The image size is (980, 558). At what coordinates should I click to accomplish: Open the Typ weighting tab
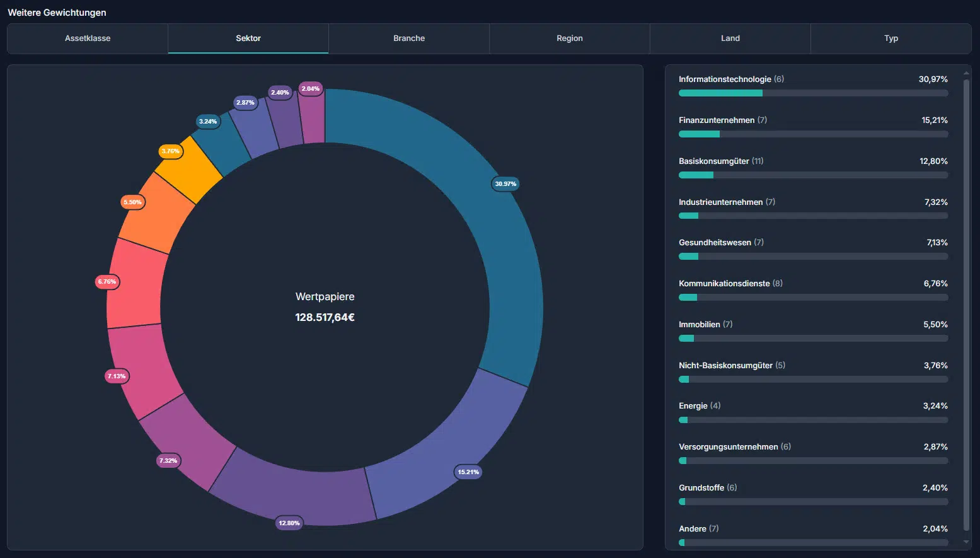click(x=891, y=38)
